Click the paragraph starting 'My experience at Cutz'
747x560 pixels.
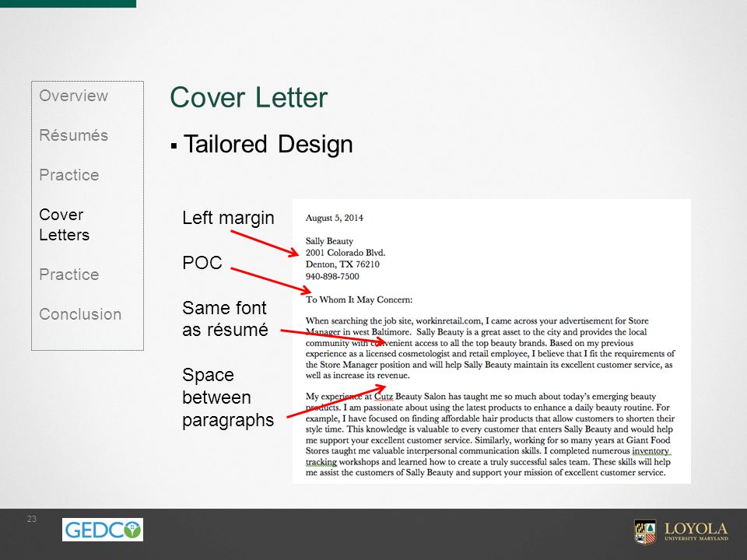click(490, 434)
